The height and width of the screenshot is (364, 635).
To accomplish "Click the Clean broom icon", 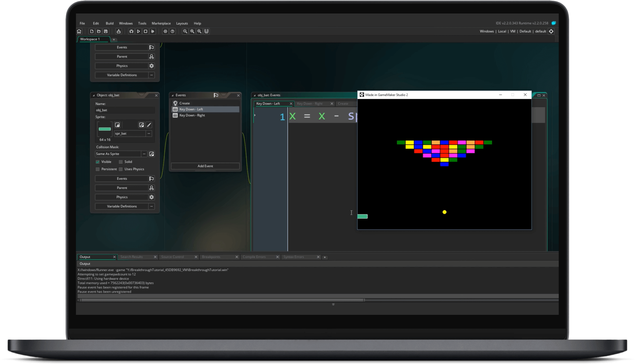I will click(x=153, y=31).
